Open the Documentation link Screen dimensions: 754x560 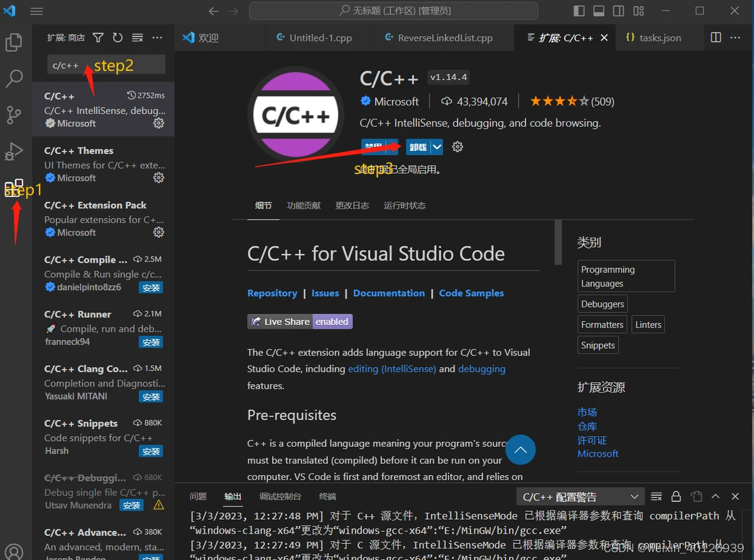pos(388,293)
